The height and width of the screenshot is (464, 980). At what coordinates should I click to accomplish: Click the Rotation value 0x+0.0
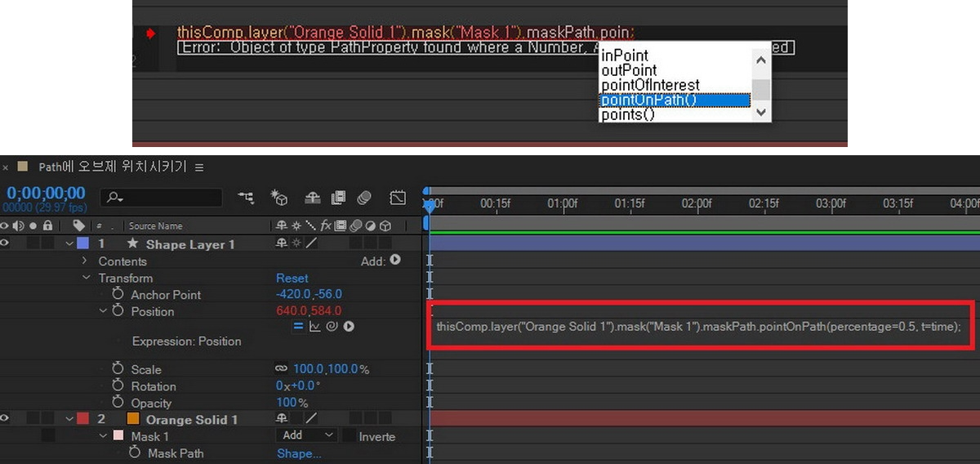(297, 386)
